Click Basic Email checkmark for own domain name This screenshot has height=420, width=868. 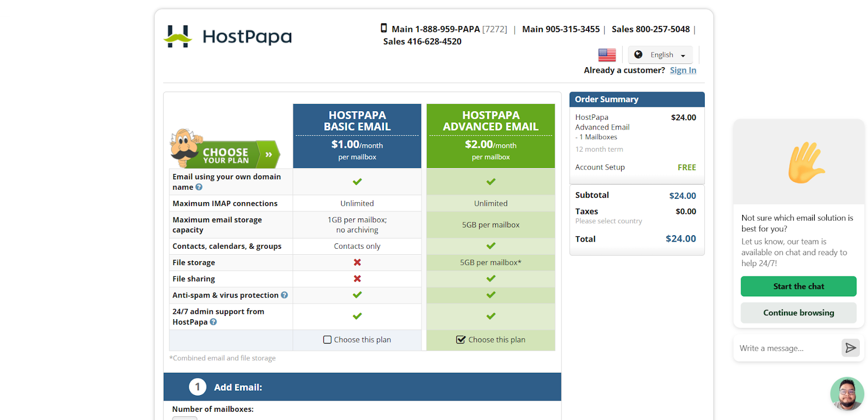(x=357, y=182)
